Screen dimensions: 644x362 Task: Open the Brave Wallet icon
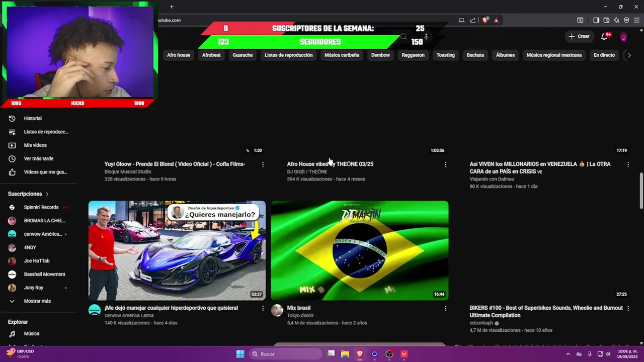coord(606,20)
